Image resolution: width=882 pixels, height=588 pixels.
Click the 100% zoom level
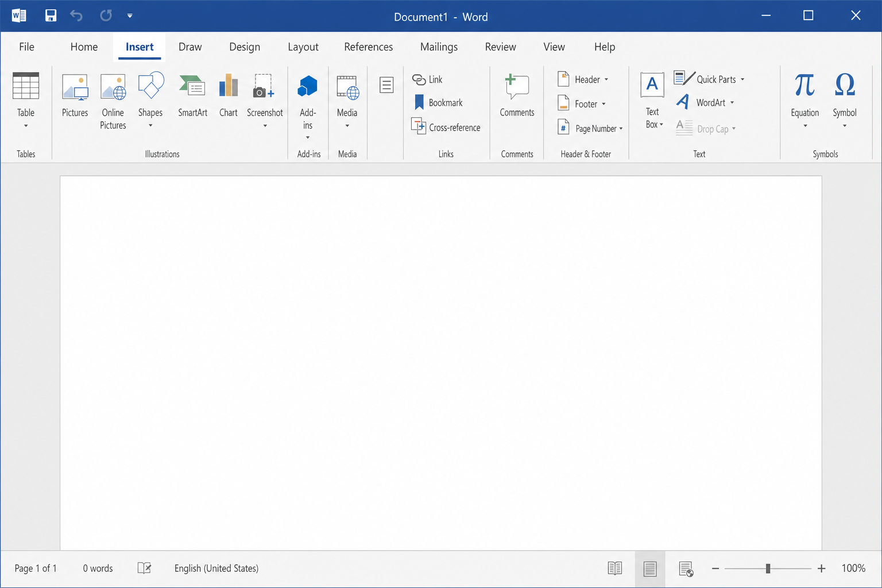coord(853,568)
